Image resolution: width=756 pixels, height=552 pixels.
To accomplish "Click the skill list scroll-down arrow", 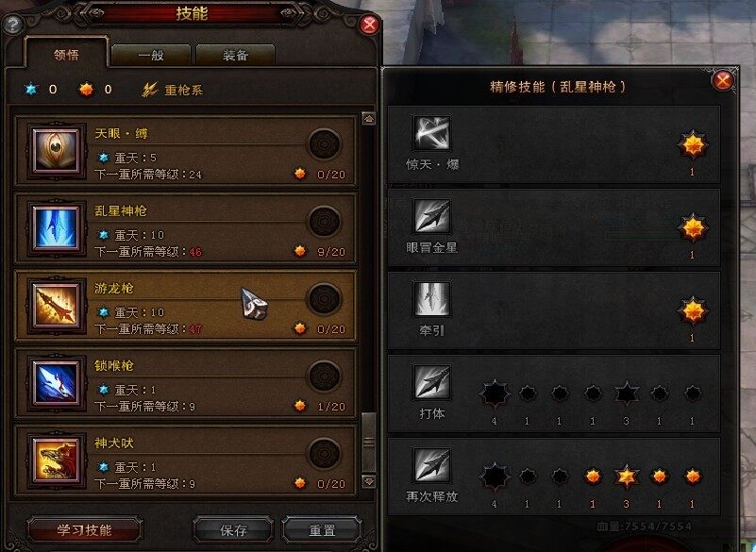I will [369, 481].
